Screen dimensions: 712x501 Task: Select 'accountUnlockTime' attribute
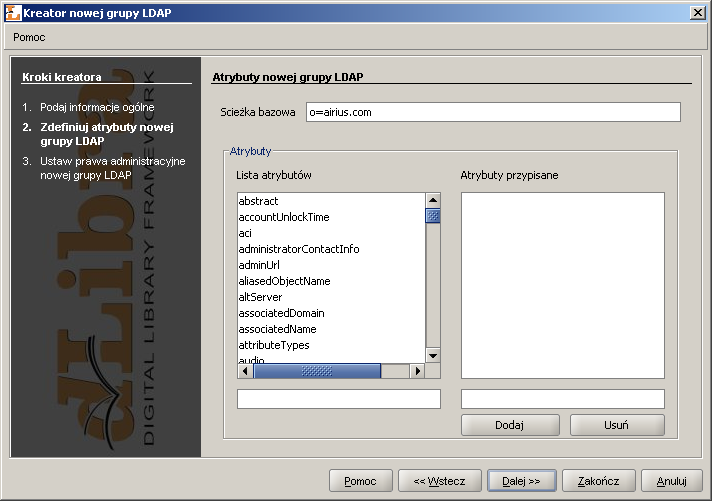point(283,217)
